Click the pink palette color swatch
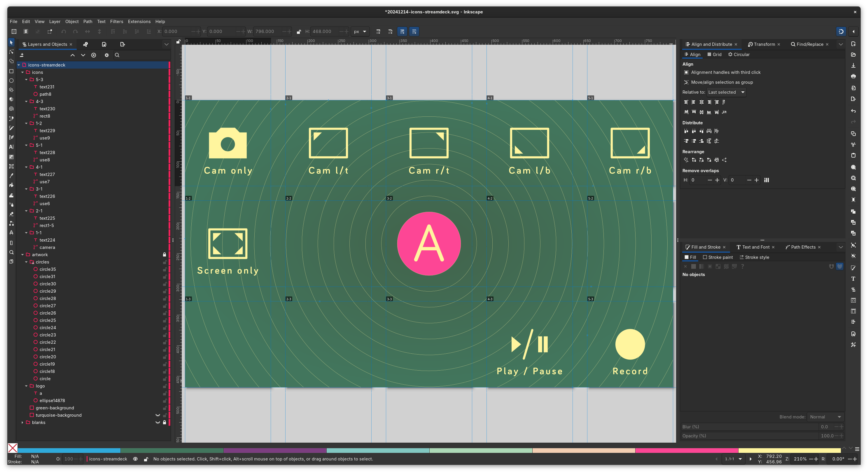This screenshot has width=868, height=473. click(x=687, y=451)
